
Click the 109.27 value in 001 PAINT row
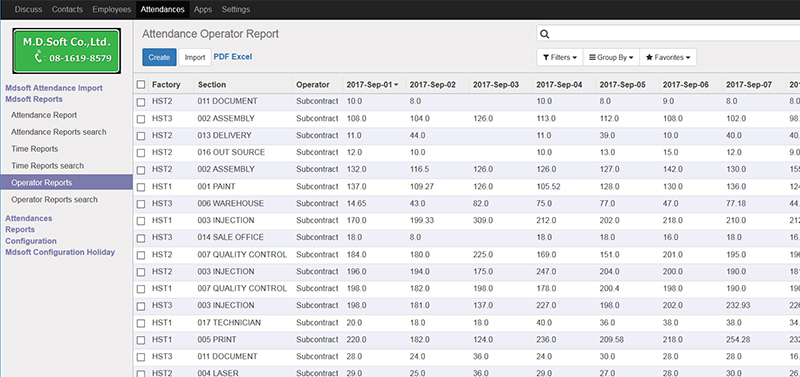422,186
